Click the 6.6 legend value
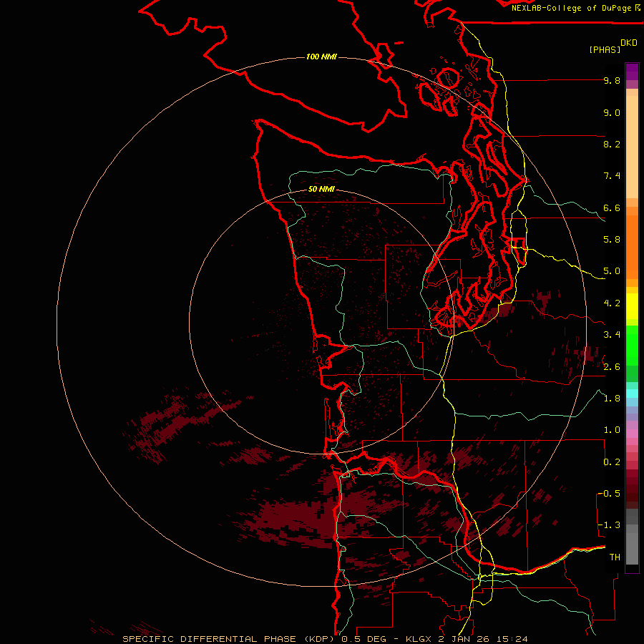The height and width of the screenshot is (644, 644). point(612,208)
